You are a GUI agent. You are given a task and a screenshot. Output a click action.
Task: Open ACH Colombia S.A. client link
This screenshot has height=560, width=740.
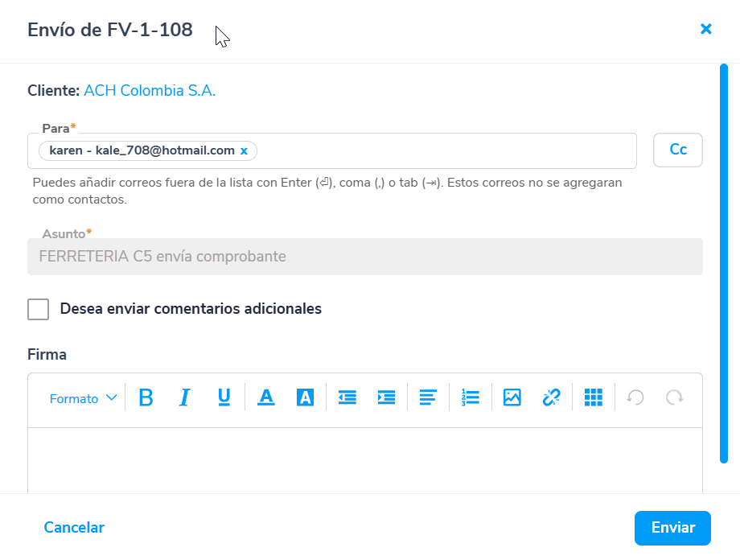pos(150,91)
